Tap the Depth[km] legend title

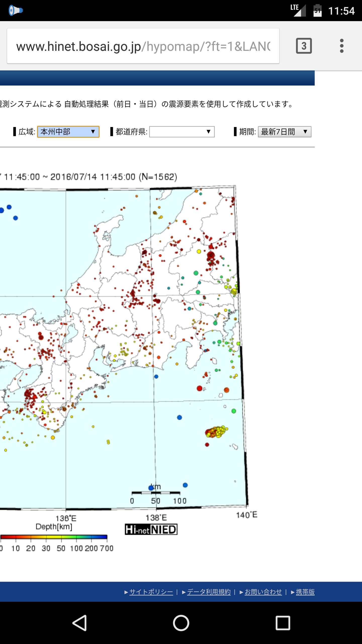click(x=54, y=527)
